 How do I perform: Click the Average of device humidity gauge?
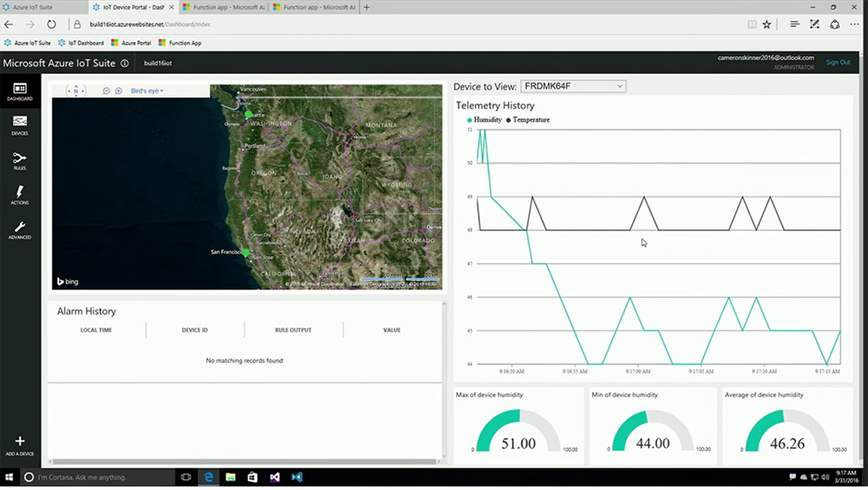point(787,431)
